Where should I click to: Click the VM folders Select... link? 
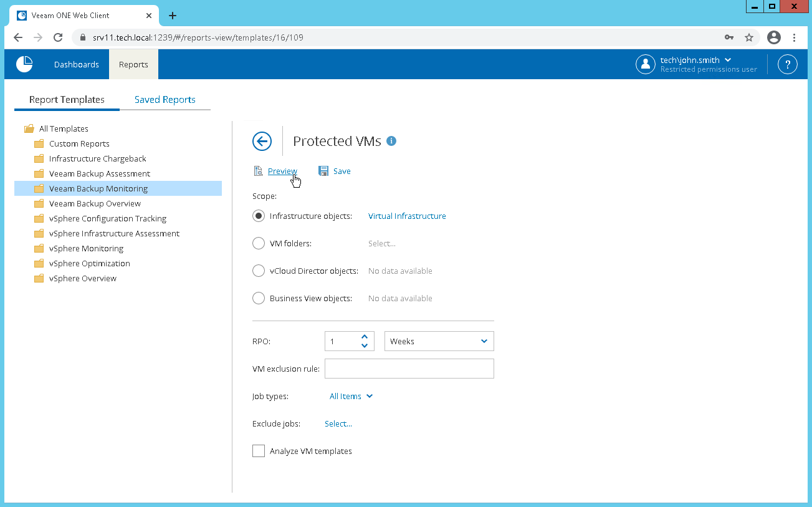pos(381,244)
